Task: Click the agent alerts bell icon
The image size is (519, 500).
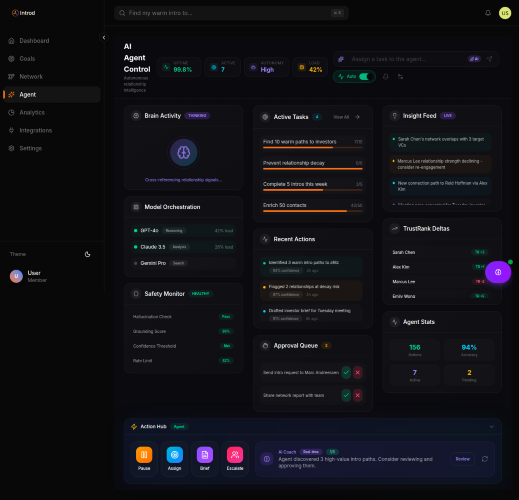Action: [x=386, y=77]
